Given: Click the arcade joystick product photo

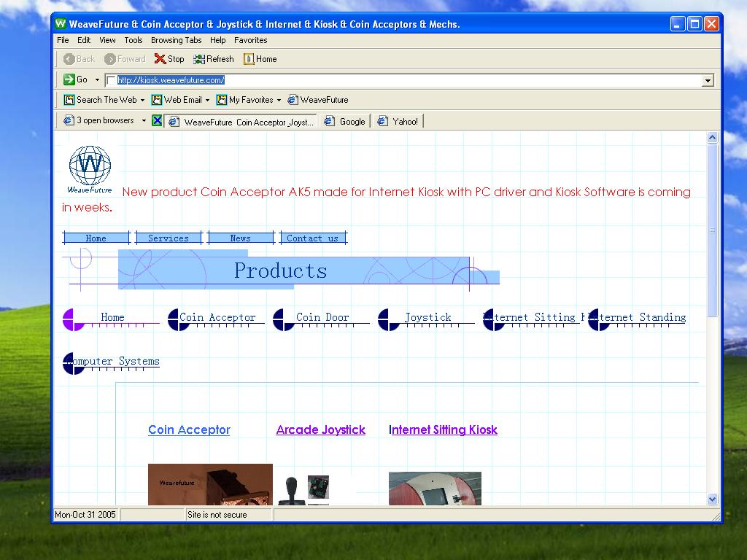Looking at the screenshot, I should pyautogui.click(x=303, y=490).
